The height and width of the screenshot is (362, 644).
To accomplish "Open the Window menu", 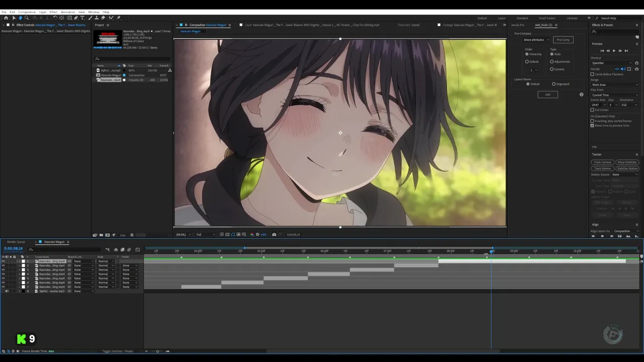I will pos(94,12).
